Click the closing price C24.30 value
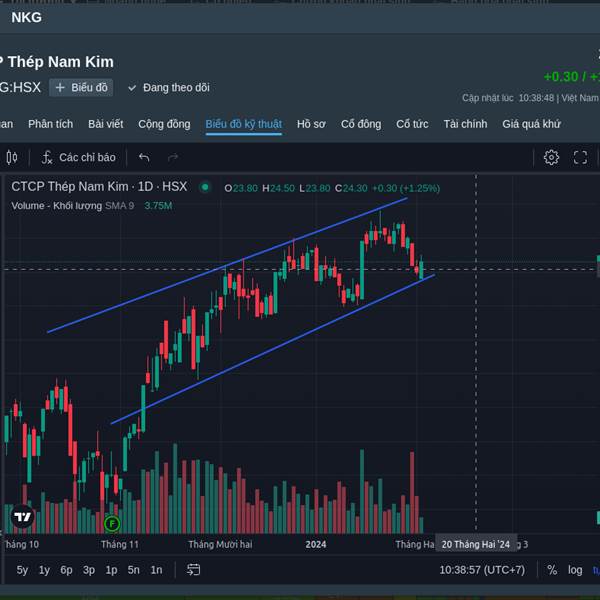The height and width of the screenshot is (600, 600). 351,188
